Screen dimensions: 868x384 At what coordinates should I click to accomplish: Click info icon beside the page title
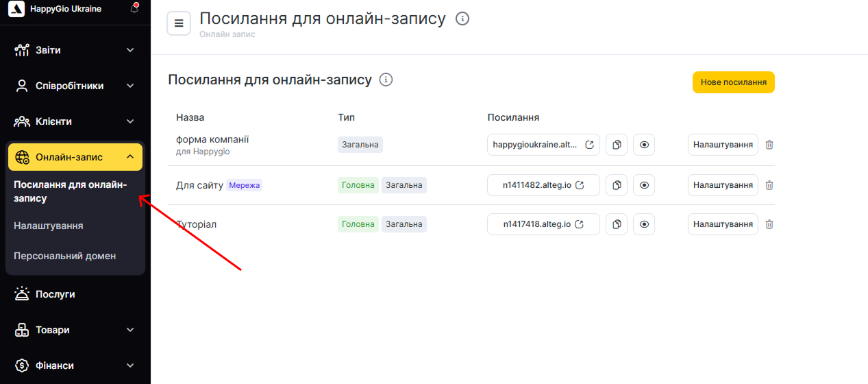[x=462, y=19]
